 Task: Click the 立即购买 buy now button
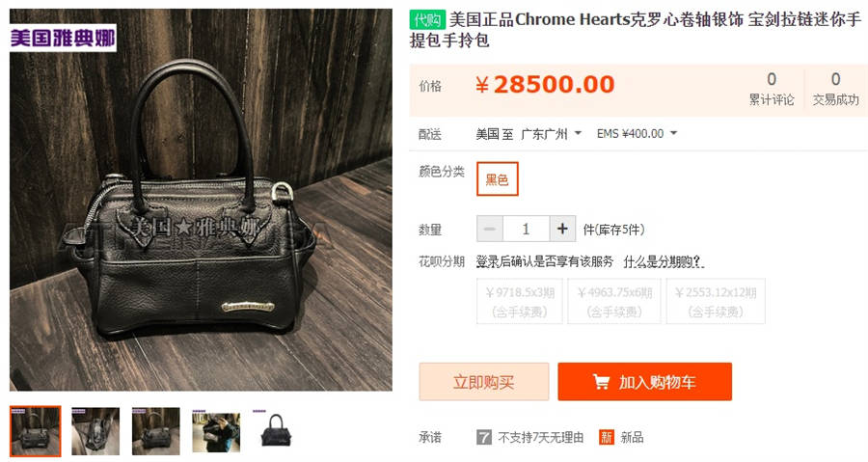point(484,382)
